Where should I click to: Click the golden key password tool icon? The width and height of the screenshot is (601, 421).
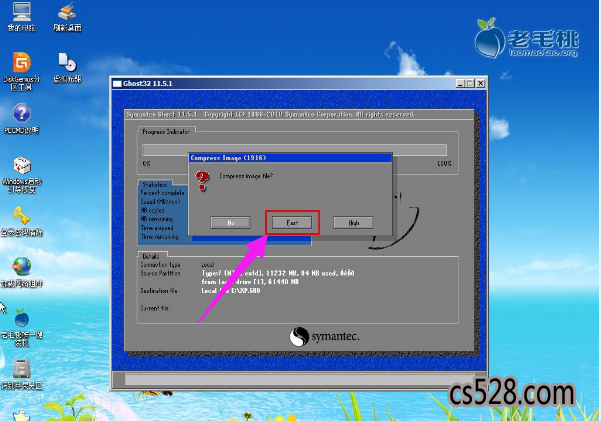[x=20, y=215]
